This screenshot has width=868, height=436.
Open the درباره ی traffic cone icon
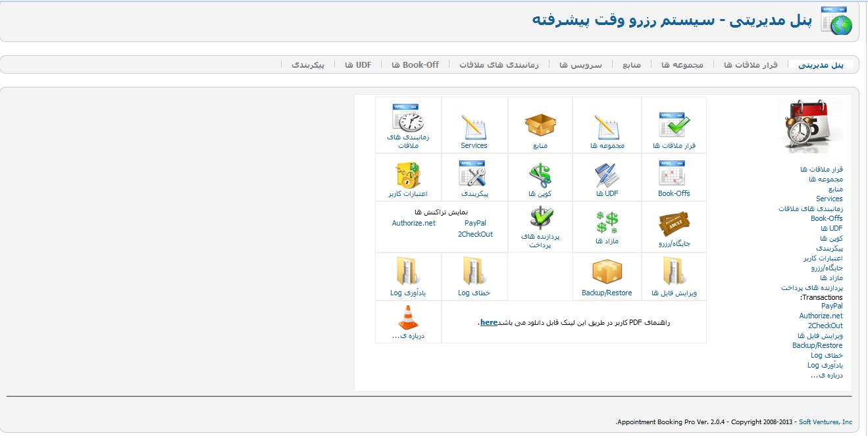[408, 318]
